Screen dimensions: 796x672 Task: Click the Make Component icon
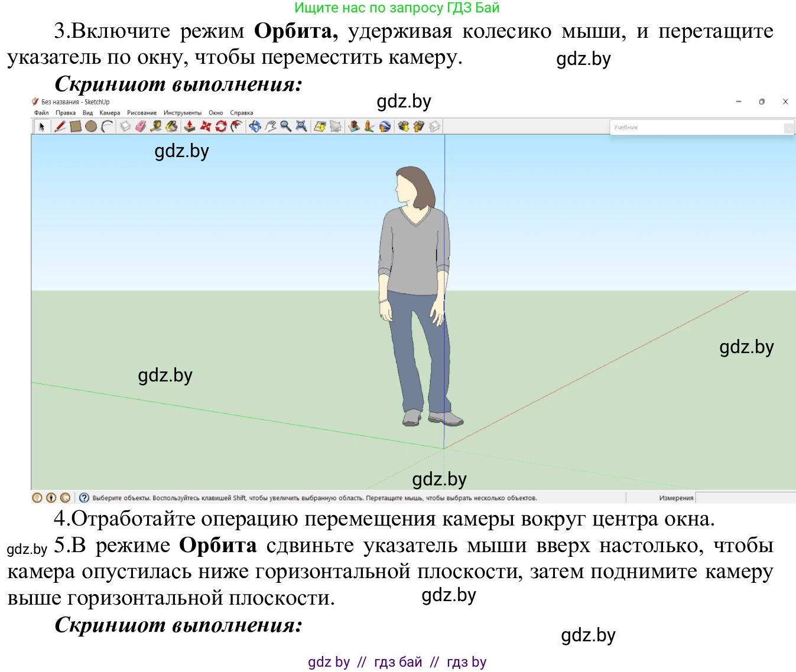tap(125, 126)
